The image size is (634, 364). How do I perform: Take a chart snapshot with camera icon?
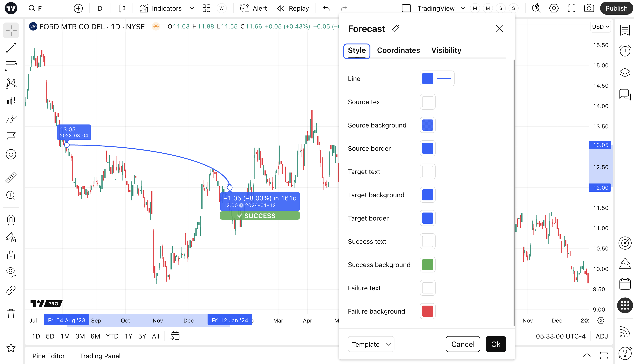pyautogui.click(x=589, y=8)
